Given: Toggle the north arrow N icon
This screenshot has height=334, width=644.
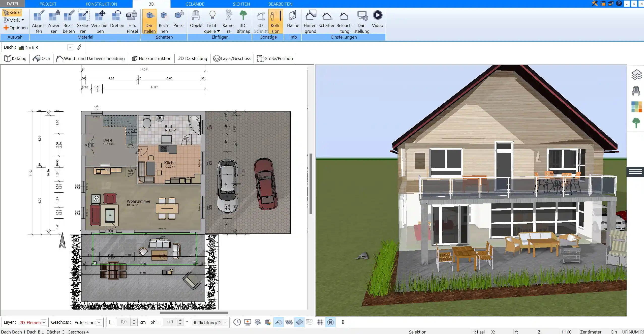Looking at the screenshot, I should pos(330,322).
